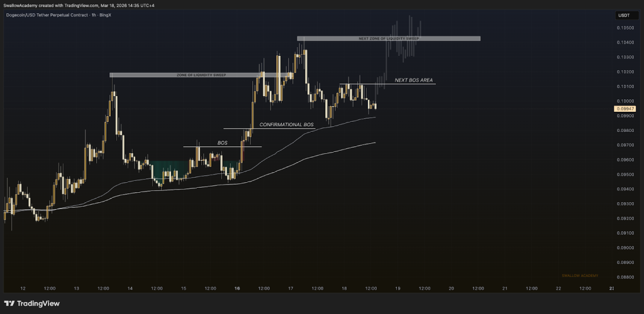This screenshot has width=644, height=314.
Task: Click the current price tag 0.09947
Action: (x=624, y=109)
